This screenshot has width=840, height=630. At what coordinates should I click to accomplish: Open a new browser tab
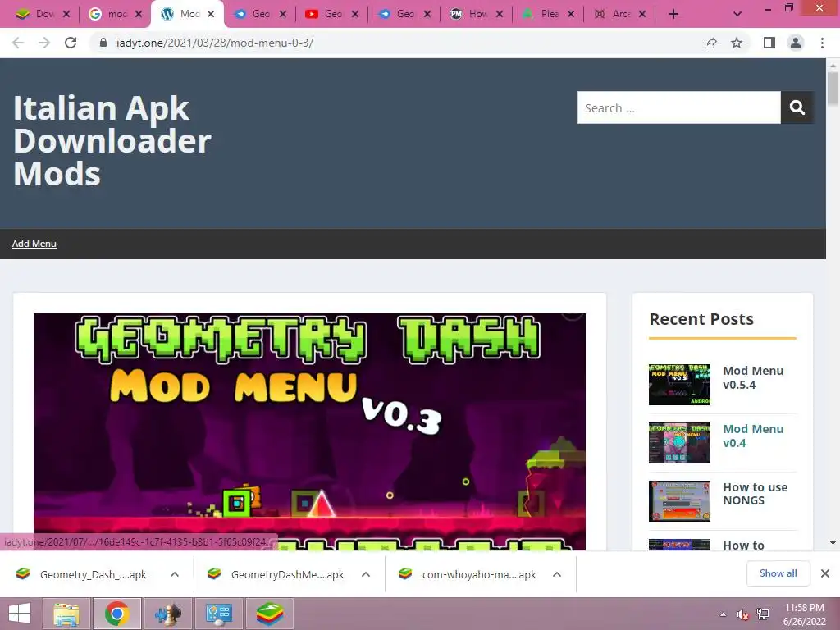pos(673,15)
